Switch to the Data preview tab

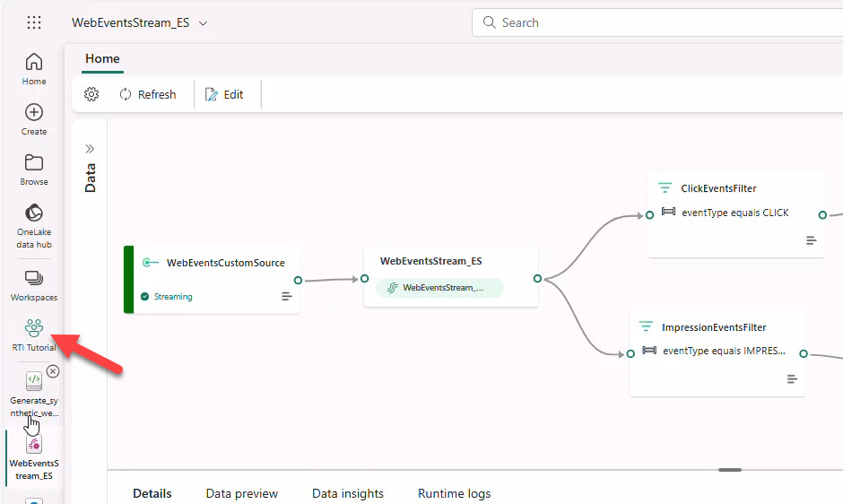tap(241, 493)
